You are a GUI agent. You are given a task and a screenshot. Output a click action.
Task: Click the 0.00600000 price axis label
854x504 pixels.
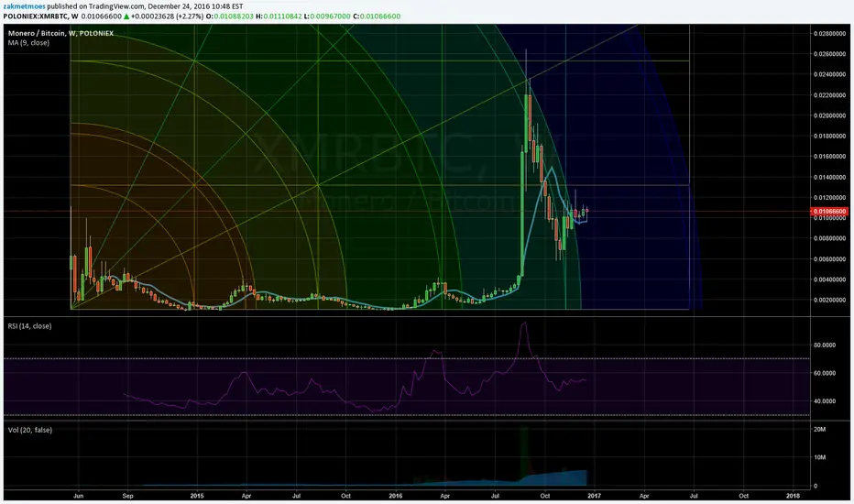[830, 258]
